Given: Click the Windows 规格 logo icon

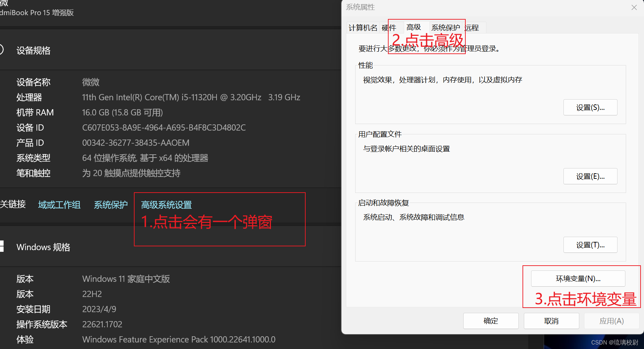Looking at the screenshot, I should [2, 246].
